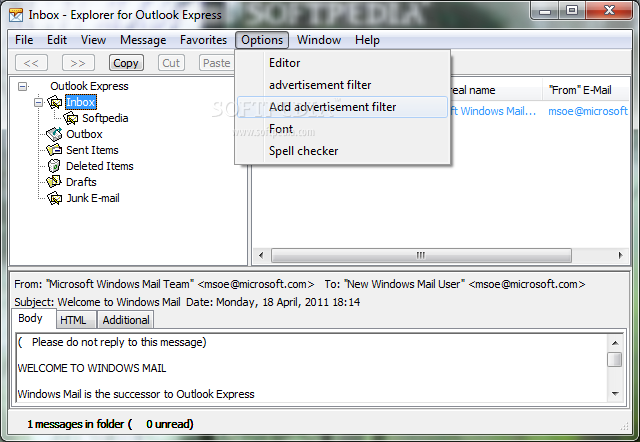Switch to the Additional tab

[x=126, y=320]
